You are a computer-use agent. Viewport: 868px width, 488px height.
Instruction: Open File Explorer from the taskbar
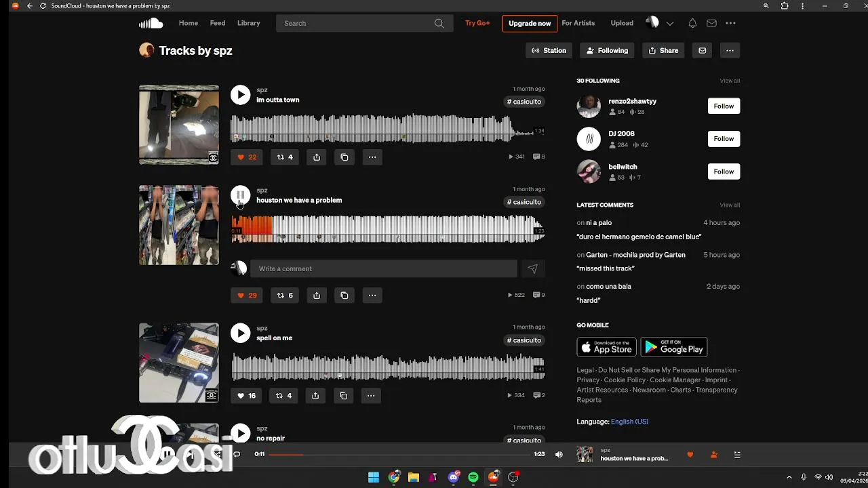click(x=414, y=477)
